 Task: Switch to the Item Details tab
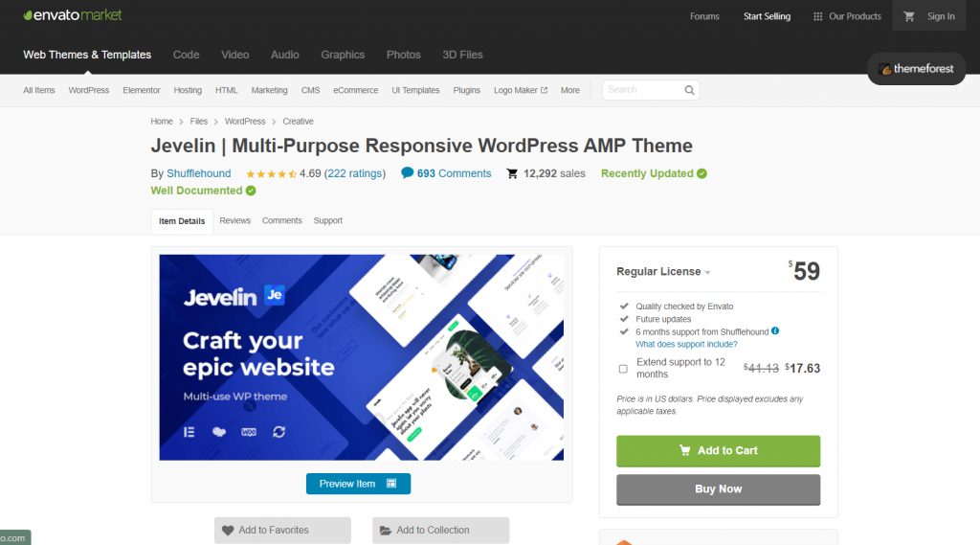182,221
